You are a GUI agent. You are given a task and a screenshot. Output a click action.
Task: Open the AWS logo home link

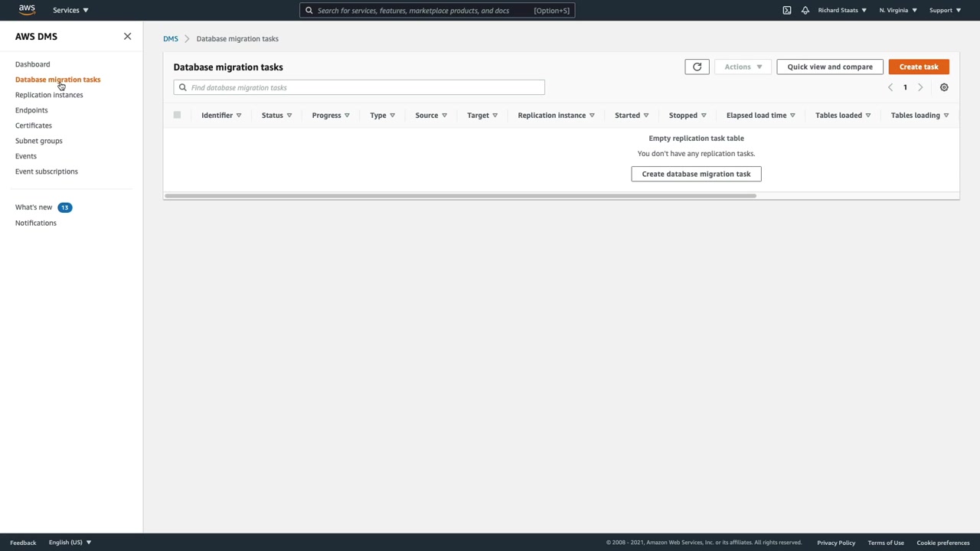click(x=27, y=10)
